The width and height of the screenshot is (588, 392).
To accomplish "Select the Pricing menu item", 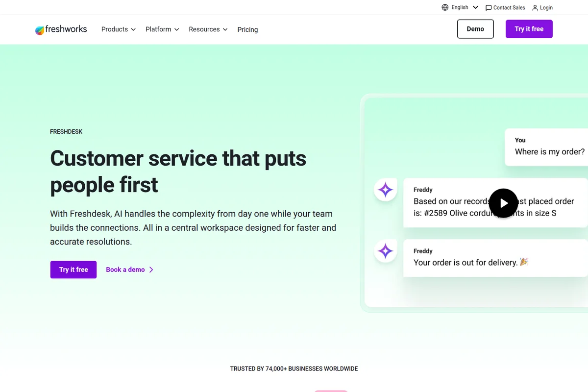I will [247, 29].
